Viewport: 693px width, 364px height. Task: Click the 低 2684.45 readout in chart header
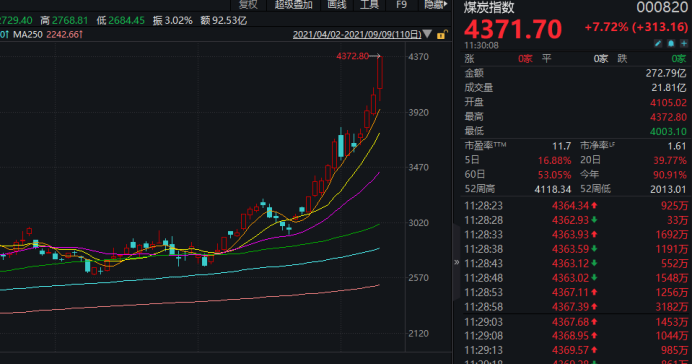[121, 20]
